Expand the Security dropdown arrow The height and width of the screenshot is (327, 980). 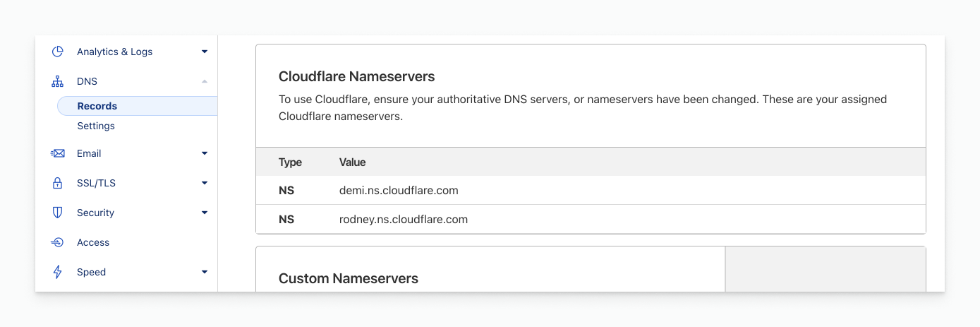[x=205, y=213]
